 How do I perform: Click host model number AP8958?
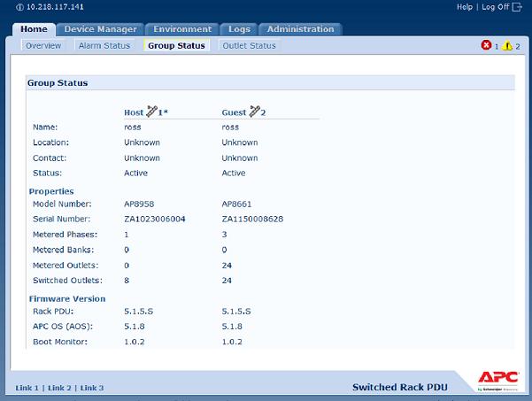click(x=139, y=204)
